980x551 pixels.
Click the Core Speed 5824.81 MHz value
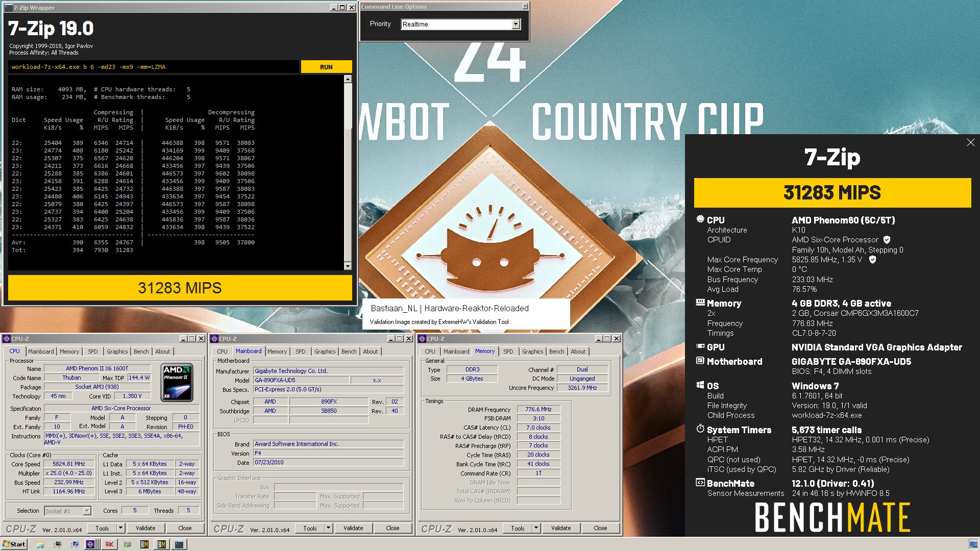69,464
